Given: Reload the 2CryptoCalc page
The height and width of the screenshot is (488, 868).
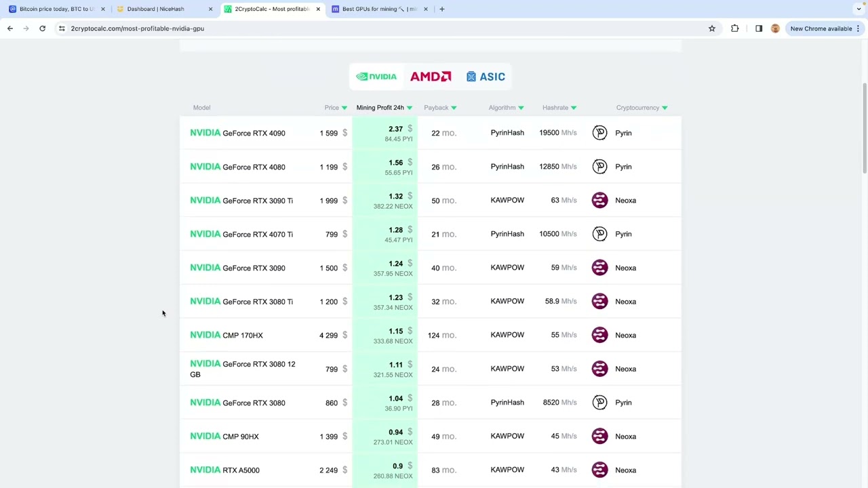Looking at the screenshot, I should point(42,28).
